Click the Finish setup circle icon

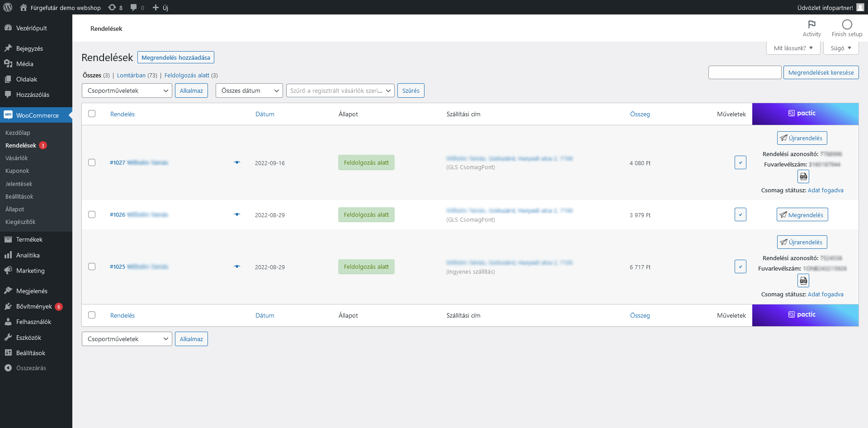click(x=847, y=24)
